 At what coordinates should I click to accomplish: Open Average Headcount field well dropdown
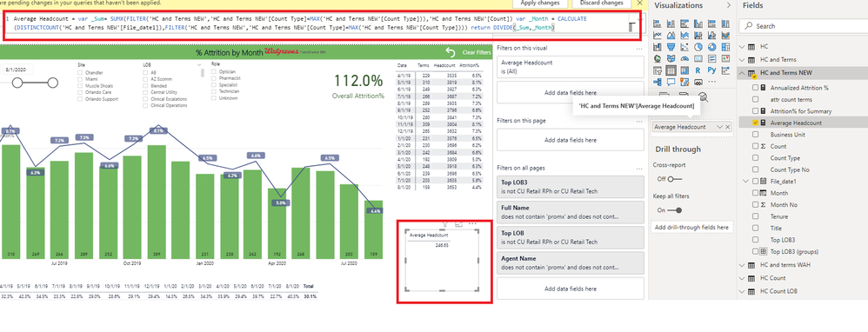click(x=719, y=127)
